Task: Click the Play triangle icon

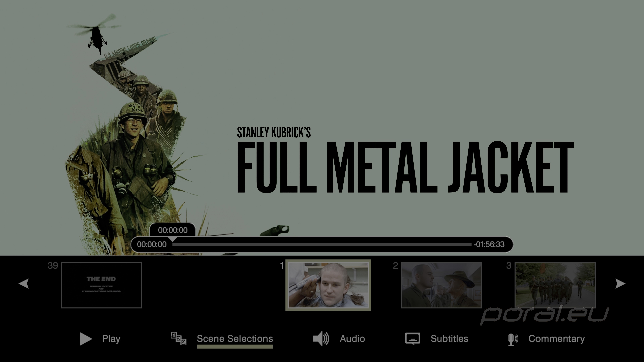Action: 86,339
